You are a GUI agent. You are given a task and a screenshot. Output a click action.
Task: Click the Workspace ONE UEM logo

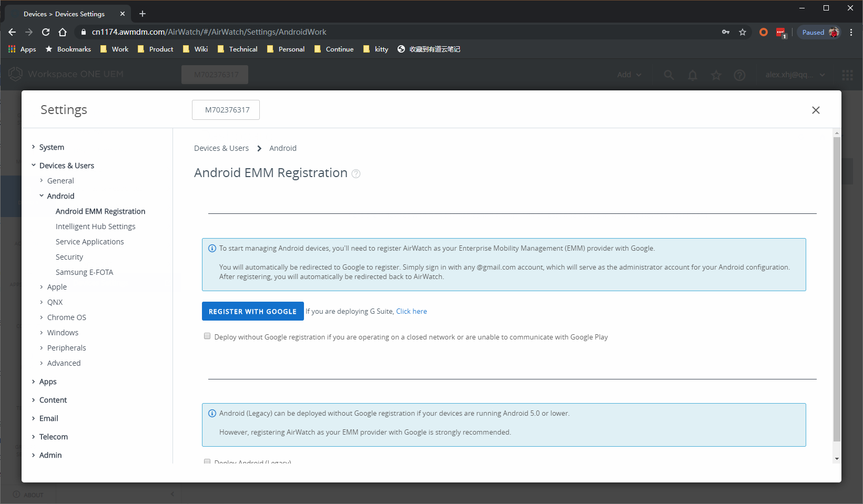click(66, 74)
